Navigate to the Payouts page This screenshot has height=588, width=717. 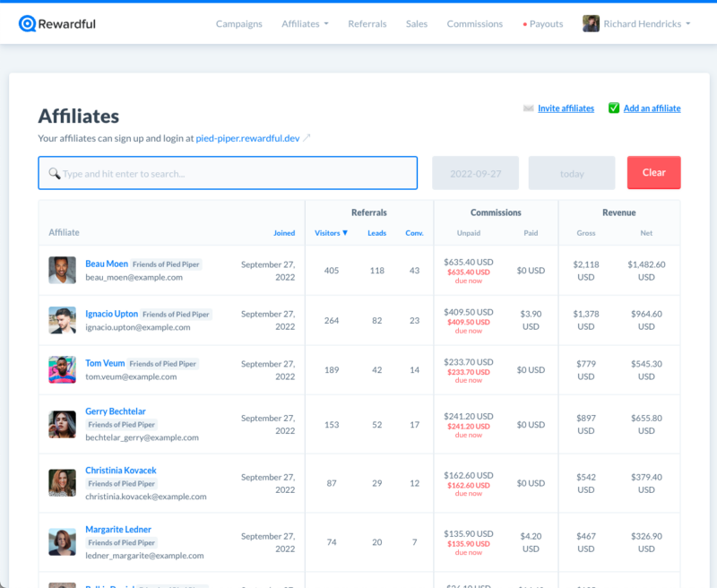click(x=546, y=24)
